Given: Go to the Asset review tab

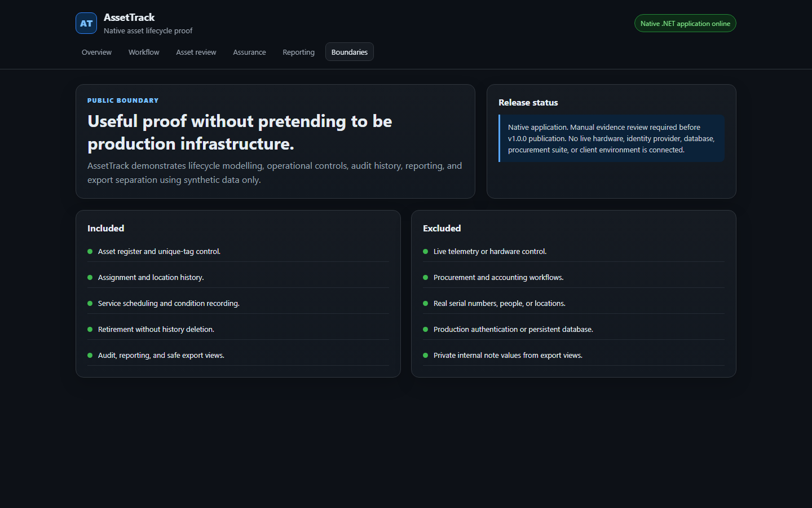Looking at the screenshot, I should [x=196, y=52].
